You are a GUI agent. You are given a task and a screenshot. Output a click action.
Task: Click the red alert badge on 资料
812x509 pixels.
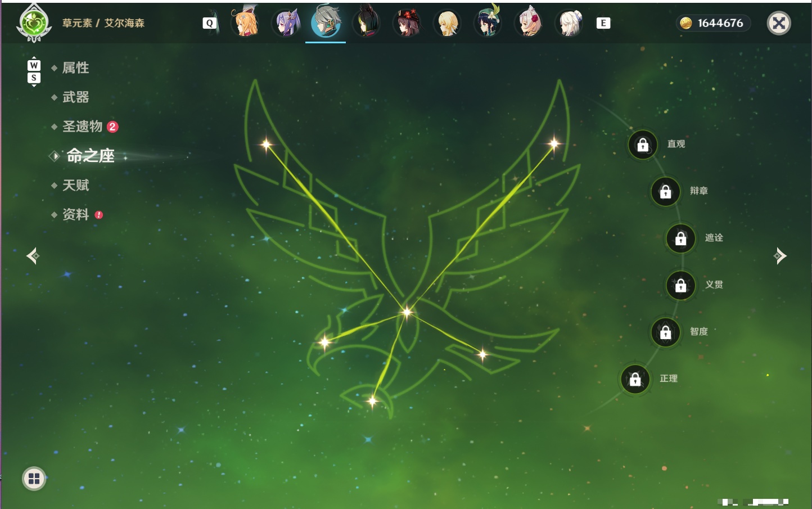pos(99,215)
